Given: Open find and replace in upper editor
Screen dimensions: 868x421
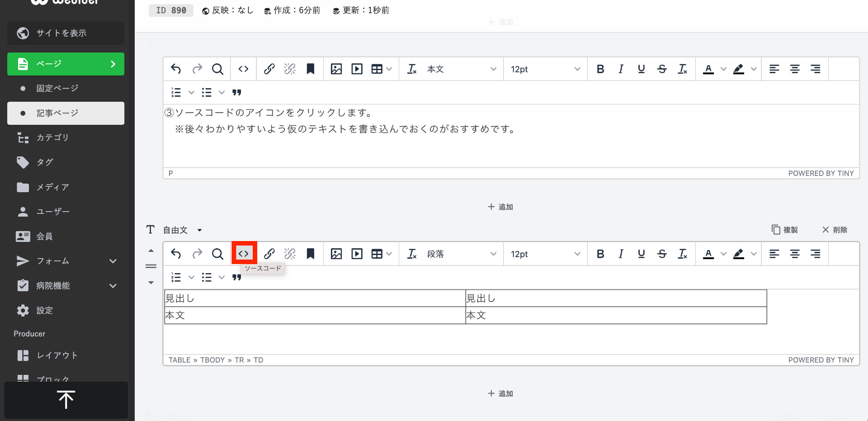Looking at the screenshot, I should [217, 69].
